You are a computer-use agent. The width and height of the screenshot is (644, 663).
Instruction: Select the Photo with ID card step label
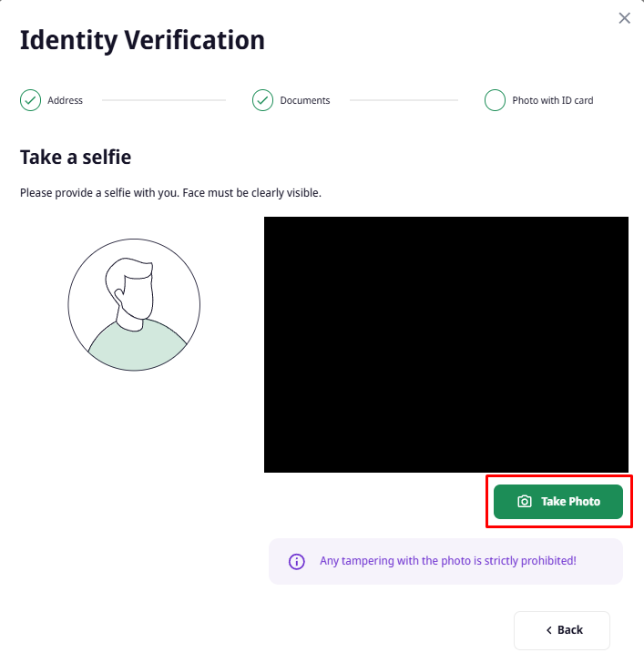(x=553, y=100)
